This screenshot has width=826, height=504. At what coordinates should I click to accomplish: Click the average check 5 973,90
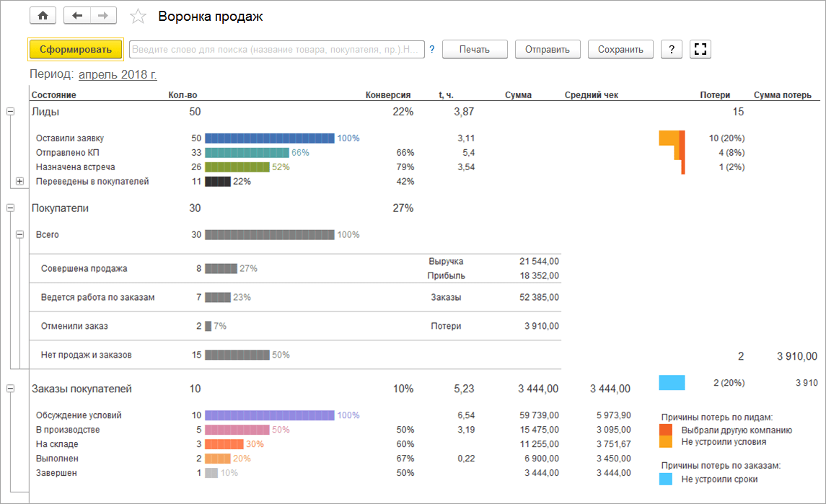[x=613, y=415]
